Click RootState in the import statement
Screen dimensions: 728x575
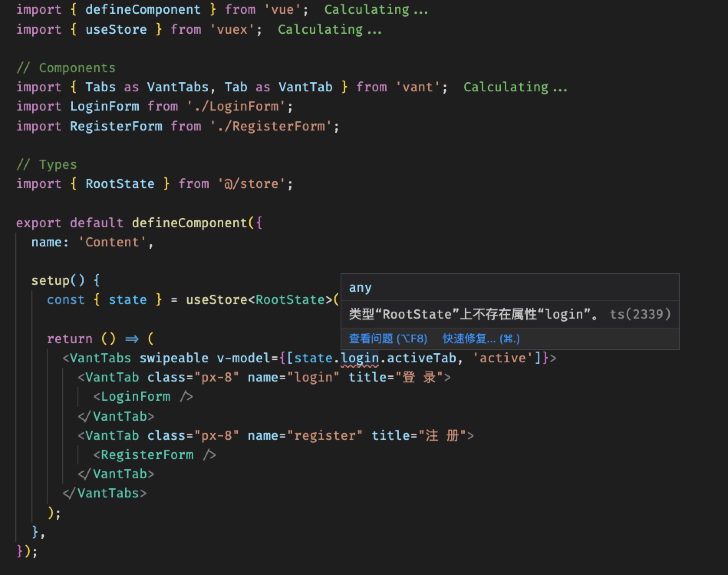pyautogui.click(x=120, y=184)
